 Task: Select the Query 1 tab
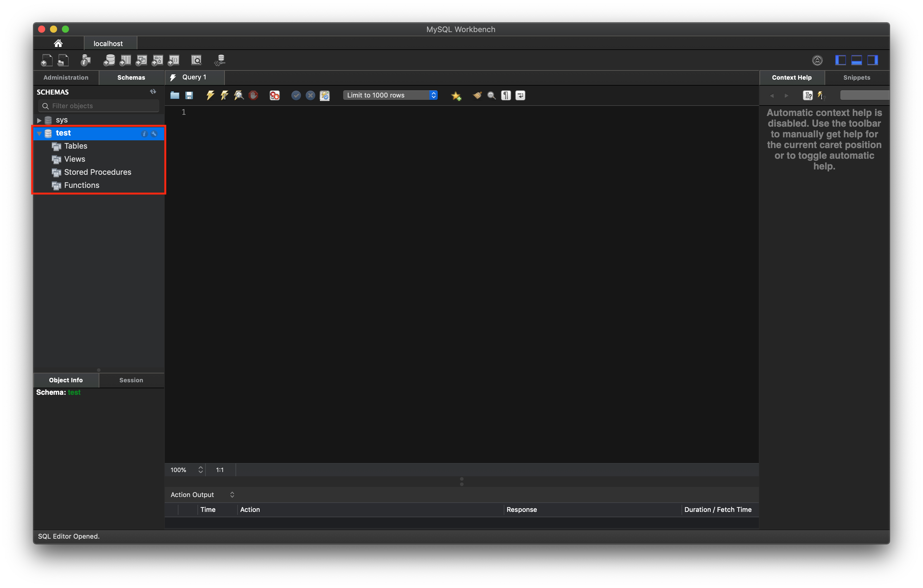point(194,77)
